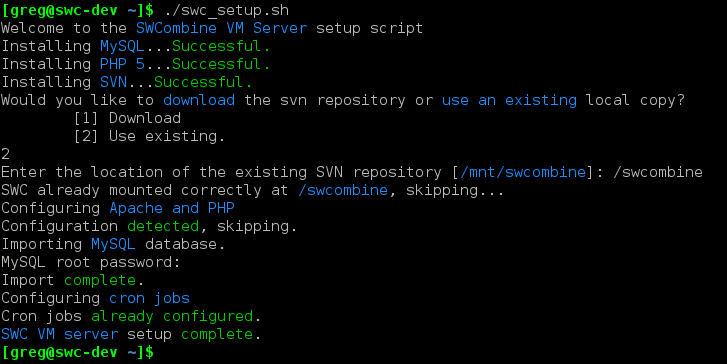Click the green word detected
727x364 pixels.
coord(163,226)
